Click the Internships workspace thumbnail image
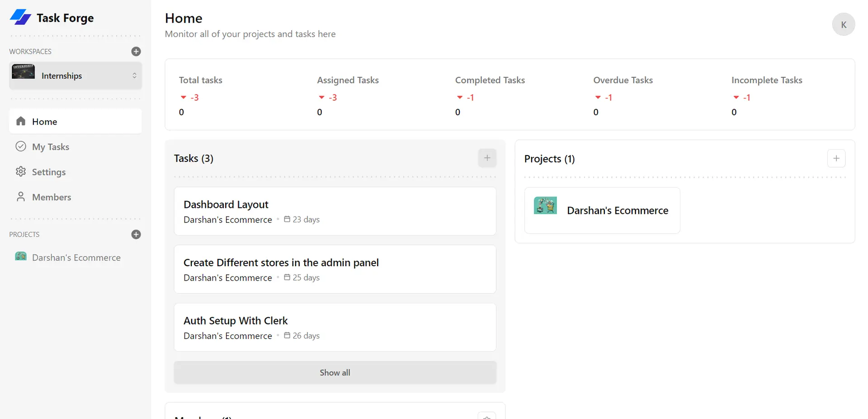This screenshot has height=419, width=868. click(x=23, y=71)
